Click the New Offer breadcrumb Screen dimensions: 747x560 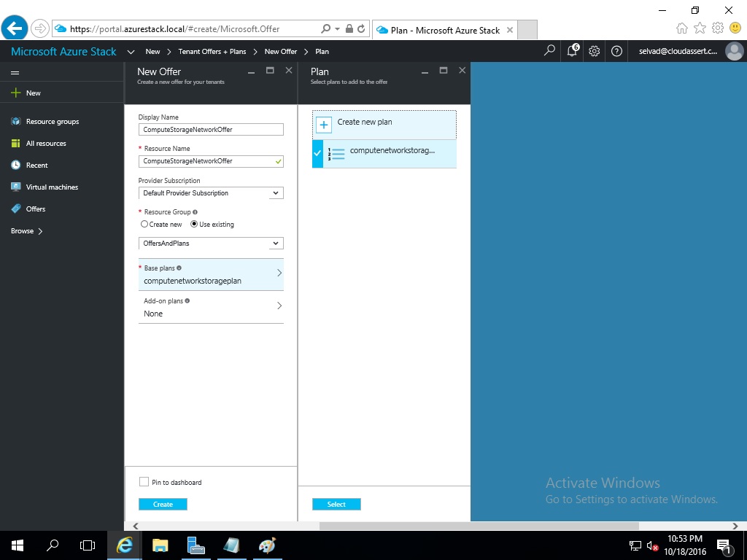pyautogui.click(x=281, y=52)
